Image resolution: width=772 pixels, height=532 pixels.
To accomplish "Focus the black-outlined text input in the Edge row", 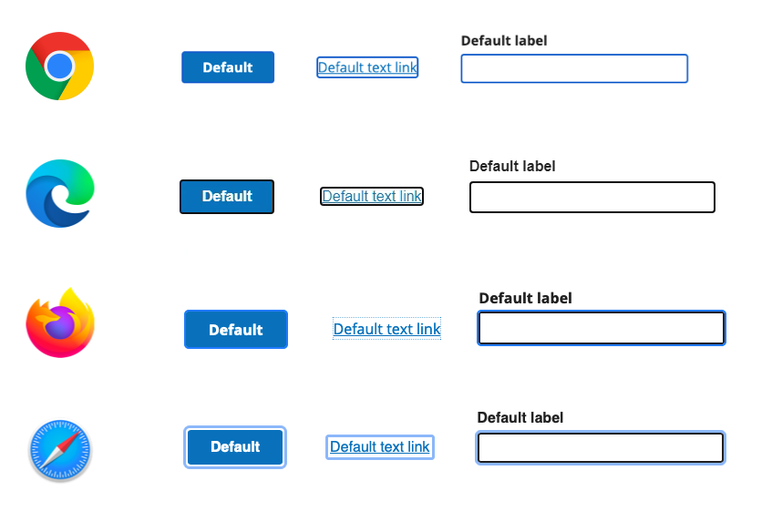I will coord(592,198).
